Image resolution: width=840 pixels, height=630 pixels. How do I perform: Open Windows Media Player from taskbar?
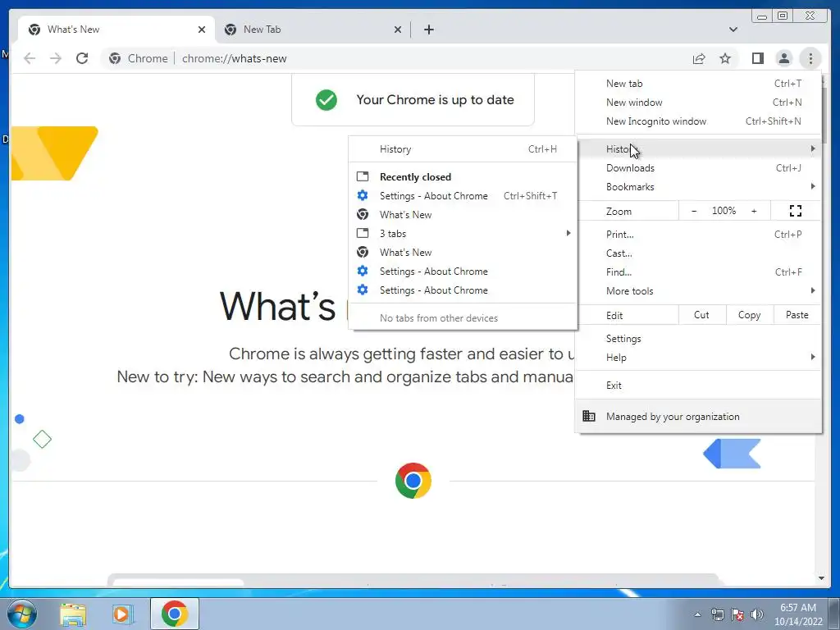[122, 614]
